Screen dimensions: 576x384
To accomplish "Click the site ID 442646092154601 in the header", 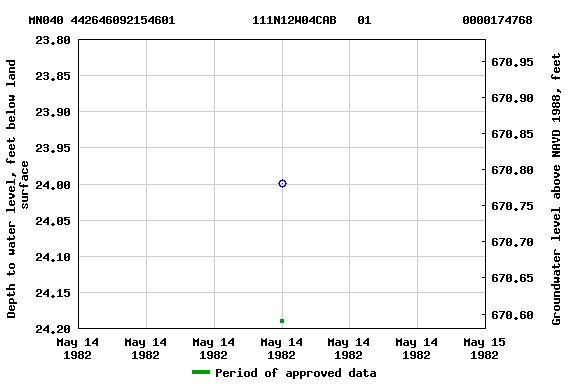I will tap(123, 20).
